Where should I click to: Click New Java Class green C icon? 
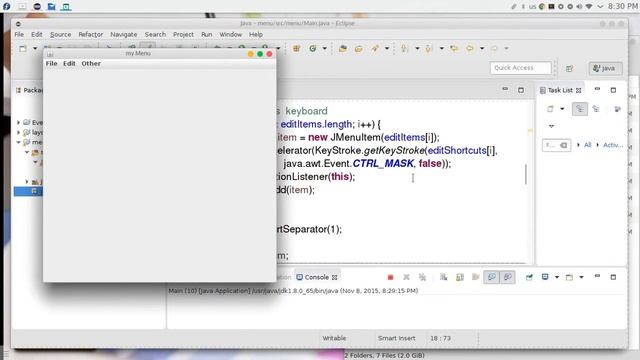pos(313,49)
